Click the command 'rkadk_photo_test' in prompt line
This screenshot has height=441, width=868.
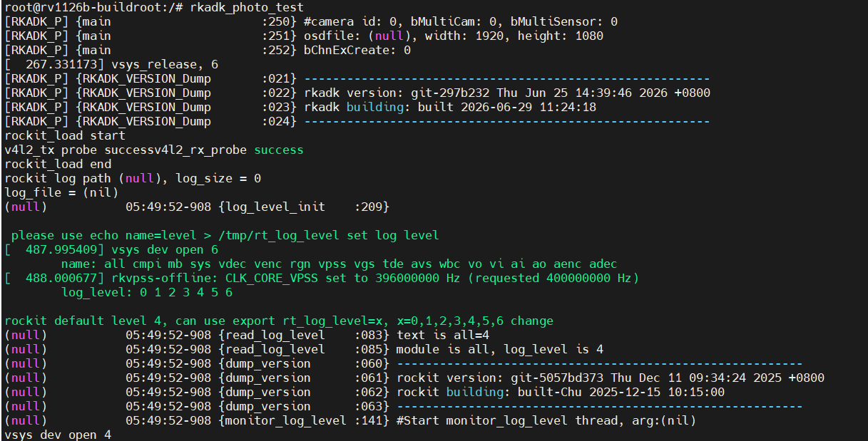click(x=247, y=7)
